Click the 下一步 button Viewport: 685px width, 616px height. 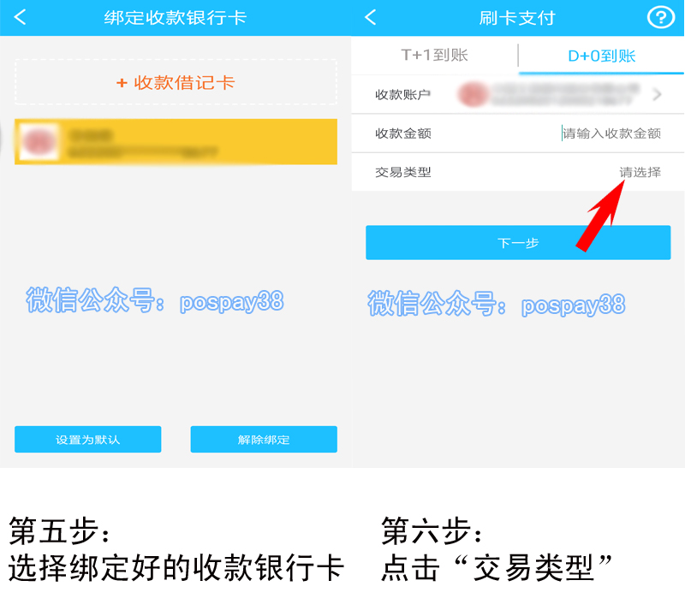click(x=518, y=243)
